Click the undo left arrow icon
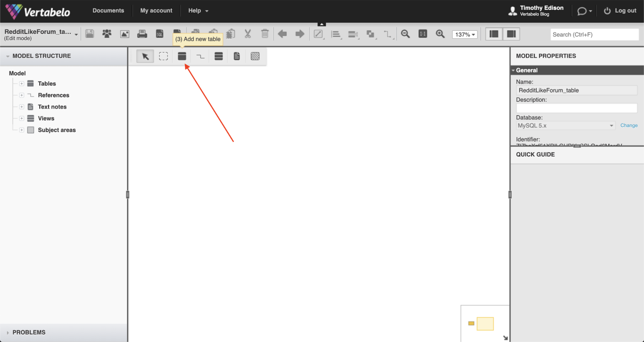 point(282,34)
